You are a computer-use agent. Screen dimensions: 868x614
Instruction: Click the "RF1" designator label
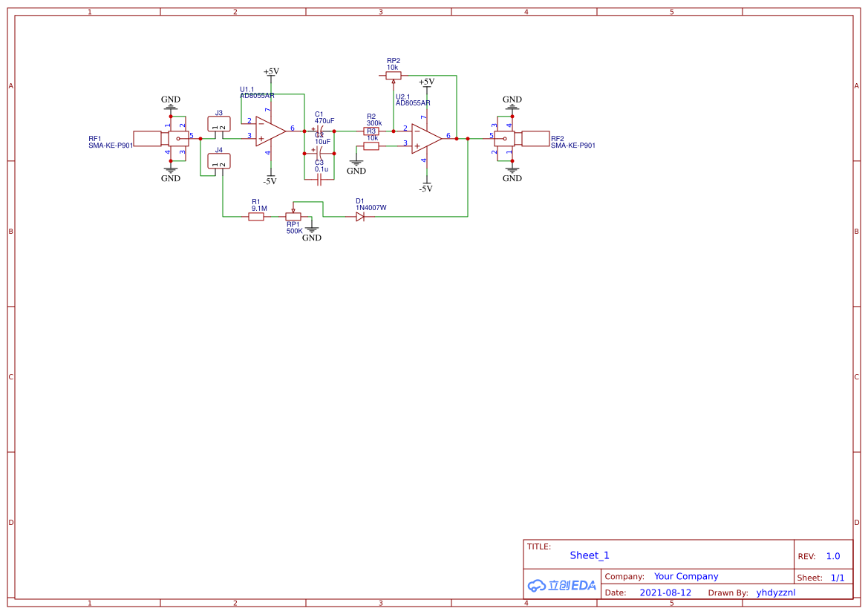94,139
